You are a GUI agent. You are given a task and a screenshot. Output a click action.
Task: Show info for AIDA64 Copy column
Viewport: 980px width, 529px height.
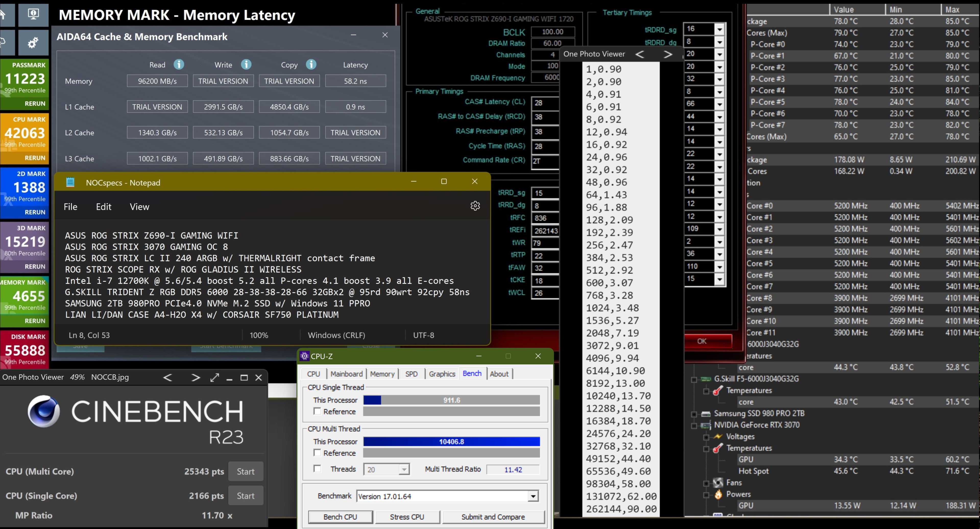tap(311, 64)
